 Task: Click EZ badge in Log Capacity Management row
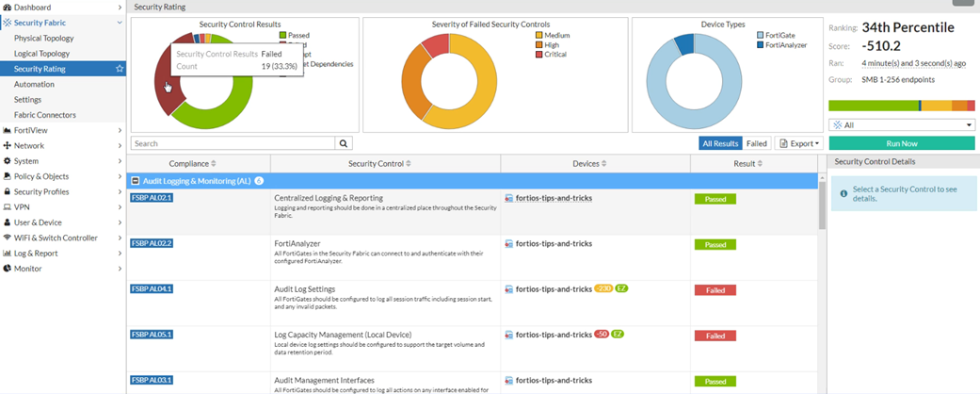point(618,334)
